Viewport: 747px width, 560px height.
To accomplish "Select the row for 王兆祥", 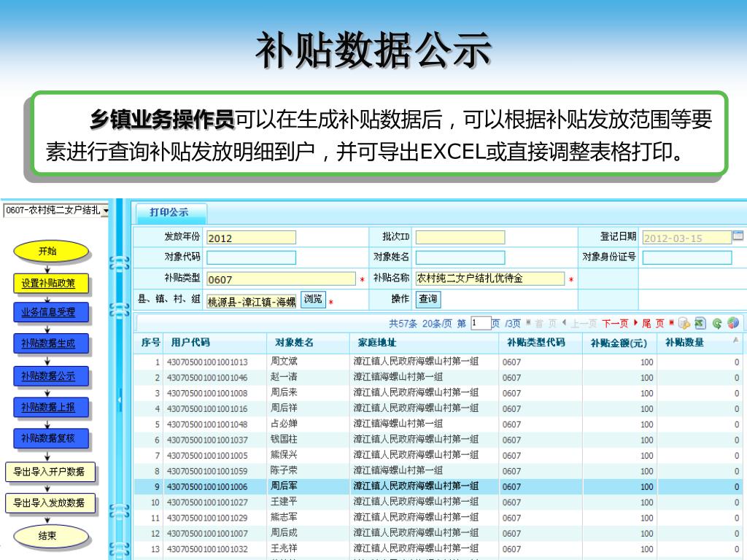I will [x=438, y=549].
